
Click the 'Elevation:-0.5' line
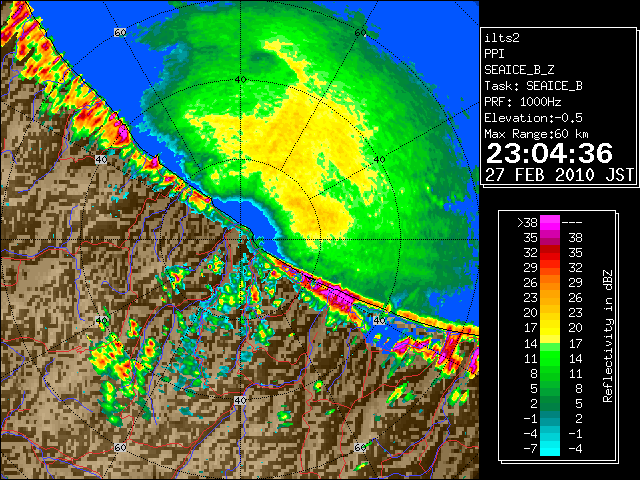(533, 118)
